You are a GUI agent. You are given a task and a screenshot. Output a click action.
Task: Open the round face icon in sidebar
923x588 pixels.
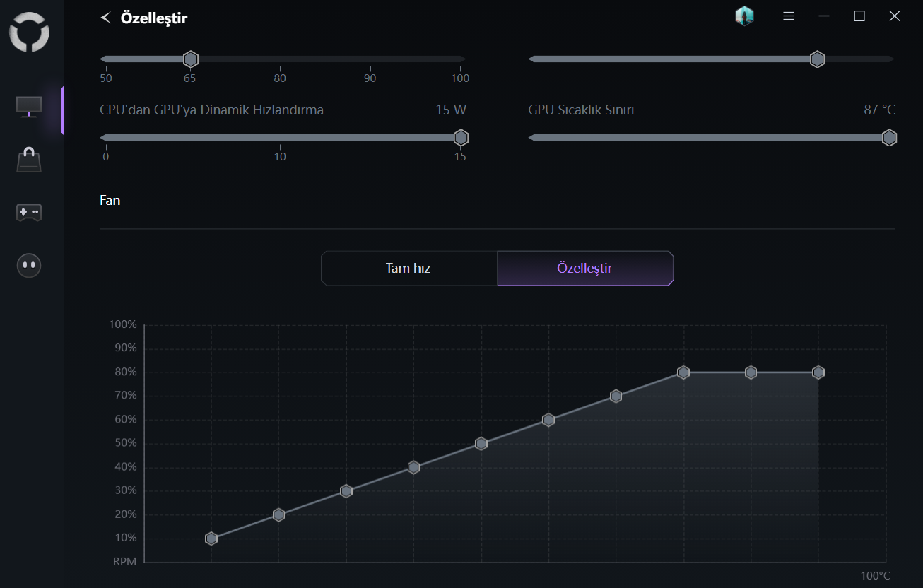click(x=29, y=265)
